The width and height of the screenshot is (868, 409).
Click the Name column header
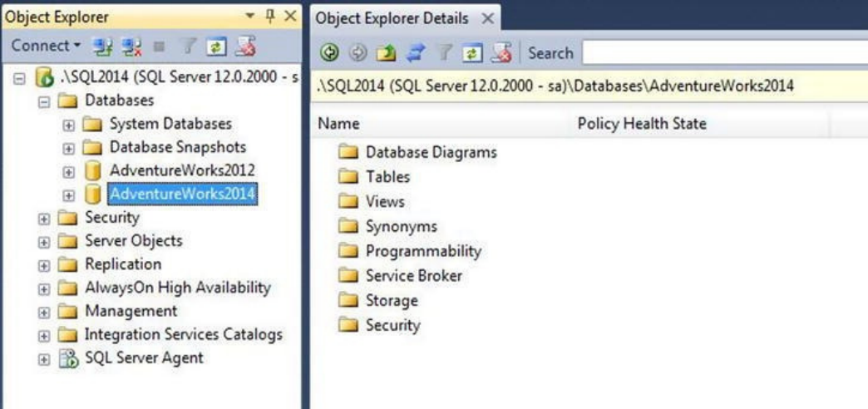pyautogui.click(x=339, y=124)
